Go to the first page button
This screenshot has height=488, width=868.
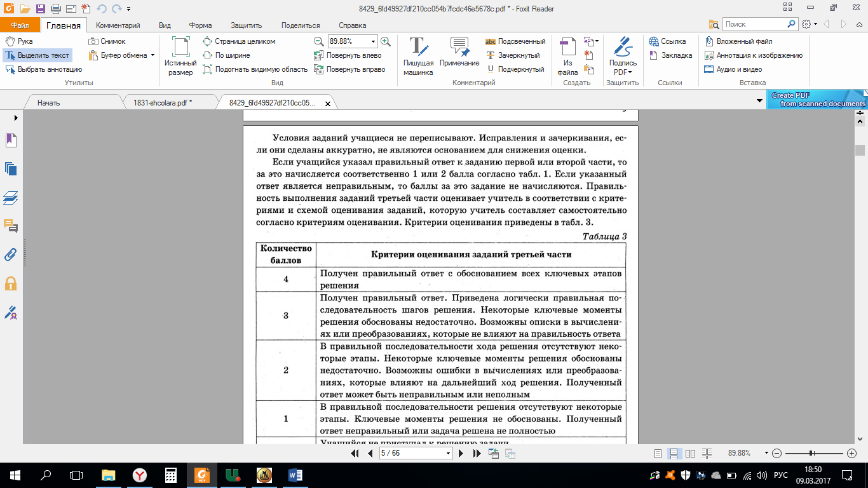tap(355, 453)
